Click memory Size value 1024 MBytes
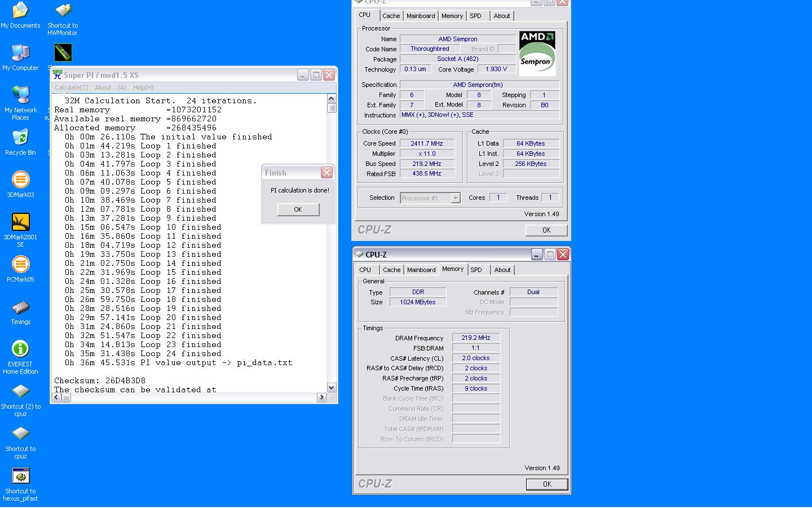Image resolution: width=812 pixels, height=508 pixels. click(x=418, y=302)
